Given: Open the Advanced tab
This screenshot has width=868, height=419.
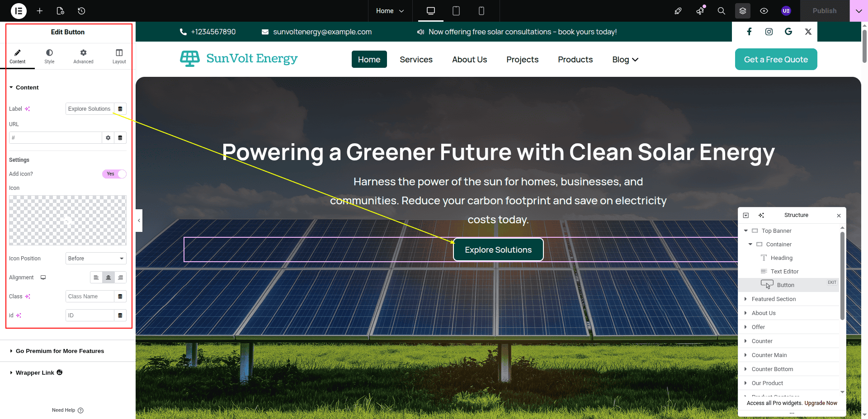Looking at the screenshot, I should coord(83,56).
